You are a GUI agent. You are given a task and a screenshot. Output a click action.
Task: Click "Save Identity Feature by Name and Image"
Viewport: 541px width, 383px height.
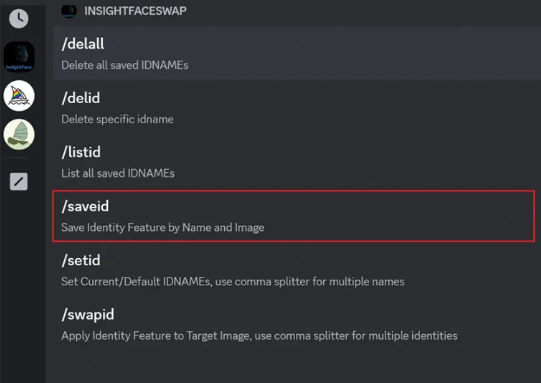click(x=163, y=227)
